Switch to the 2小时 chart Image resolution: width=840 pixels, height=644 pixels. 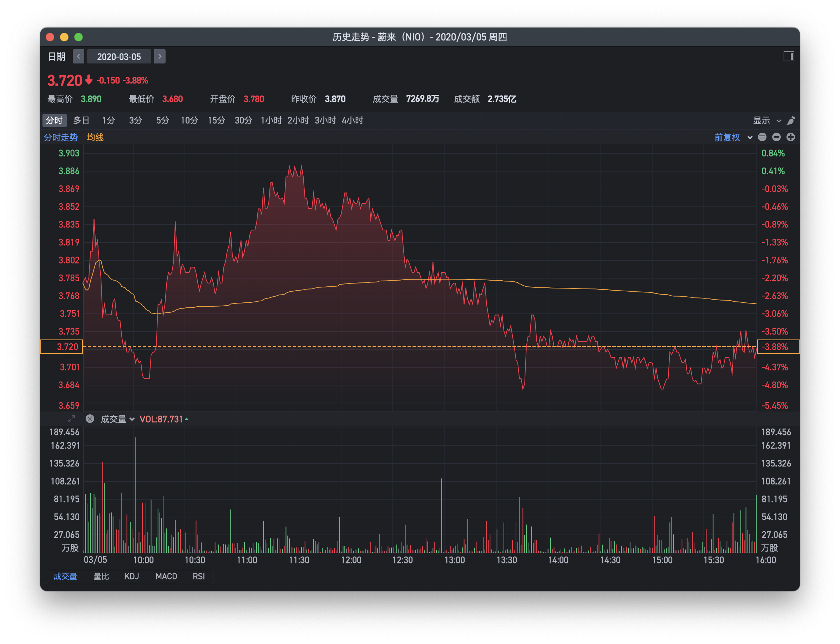point(298,121)
